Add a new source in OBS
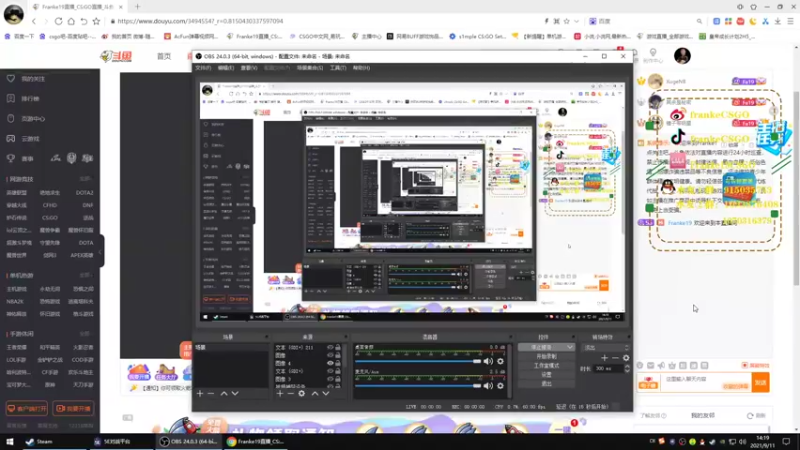Screen dimensions: 800x450 tap(280, 393)
